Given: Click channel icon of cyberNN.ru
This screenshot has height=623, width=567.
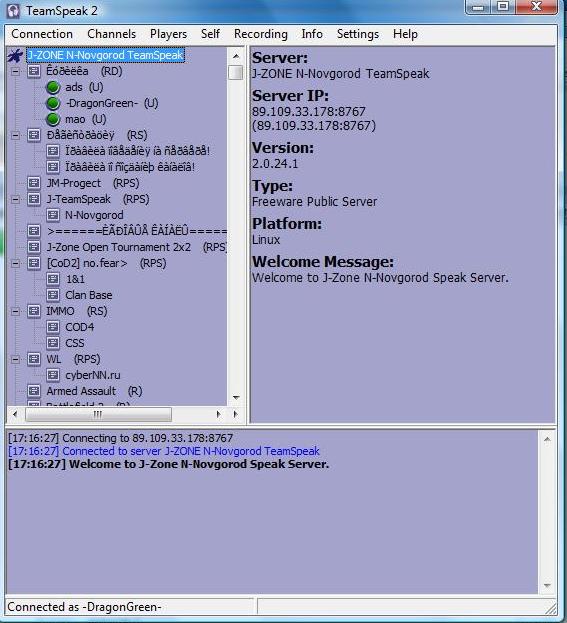Looking at the screenshot, I should click(53, 375).
